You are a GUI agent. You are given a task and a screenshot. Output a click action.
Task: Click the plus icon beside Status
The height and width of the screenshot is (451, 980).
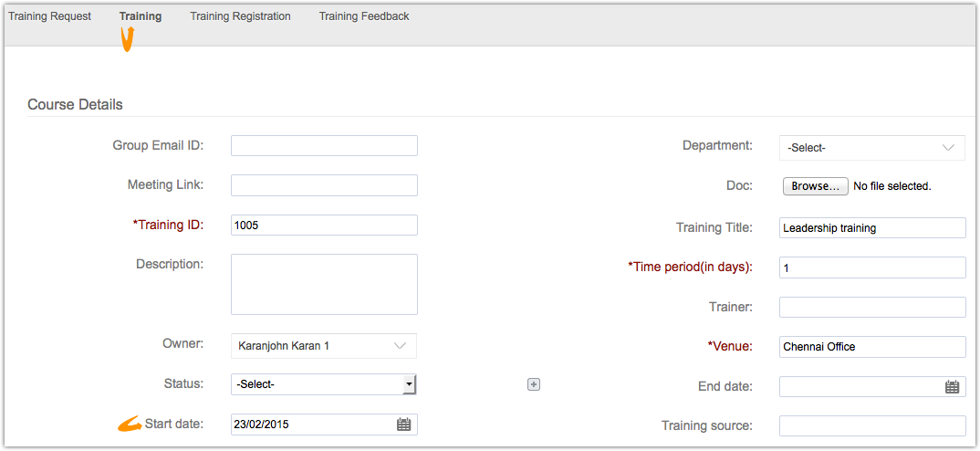pyautogui.click(x=534, y=384)
